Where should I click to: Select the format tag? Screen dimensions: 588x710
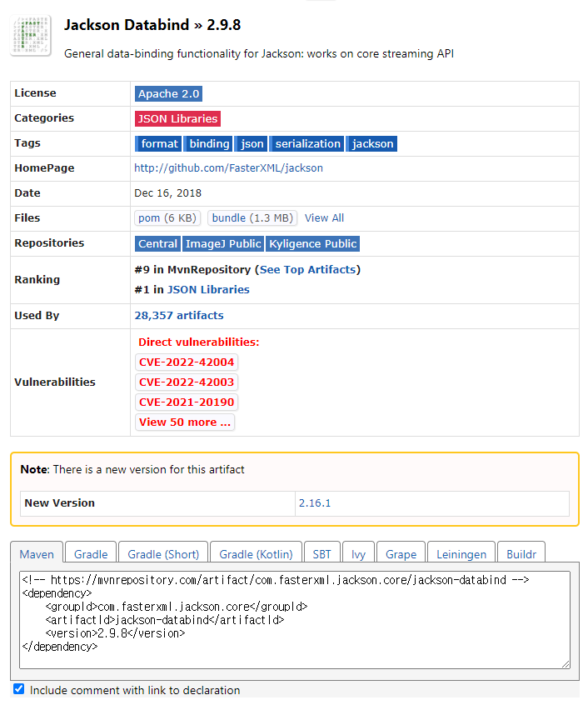[x=158, y=143]
